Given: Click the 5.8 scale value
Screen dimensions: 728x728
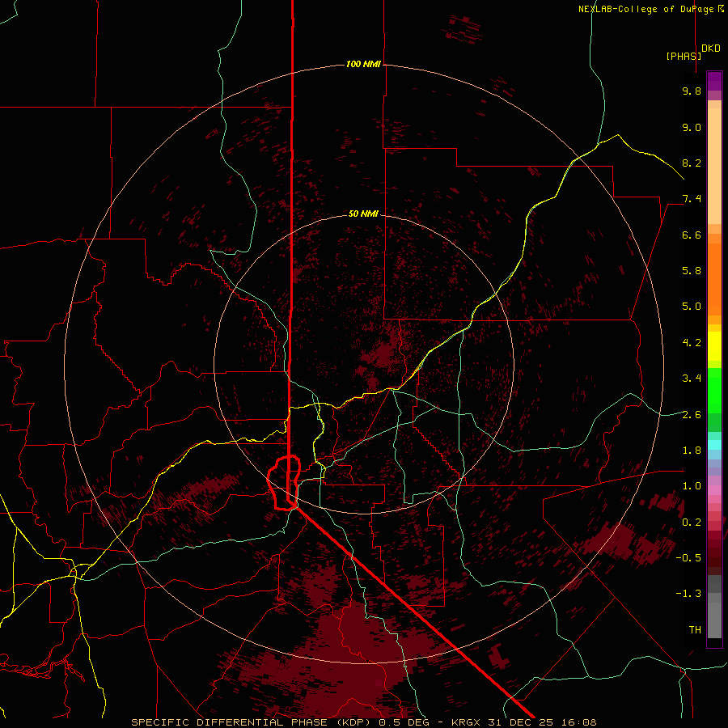Looking at the screenshot, I should coord(692,271).
